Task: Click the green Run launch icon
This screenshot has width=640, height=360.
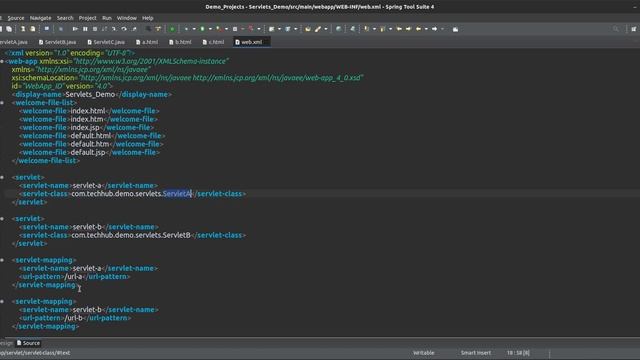Action: [202, 29]
